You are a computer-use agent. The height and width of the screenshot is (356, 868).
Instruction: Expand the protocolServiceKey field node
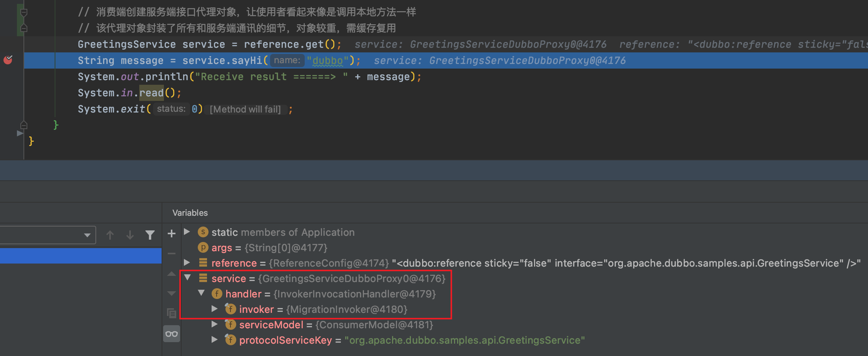[x=215, y=339]
